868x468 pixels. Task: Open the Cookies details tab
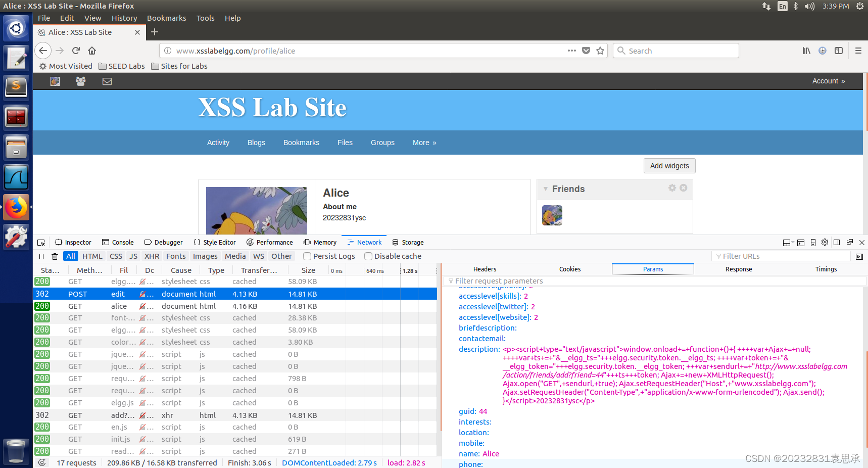(x=569, y=269)
